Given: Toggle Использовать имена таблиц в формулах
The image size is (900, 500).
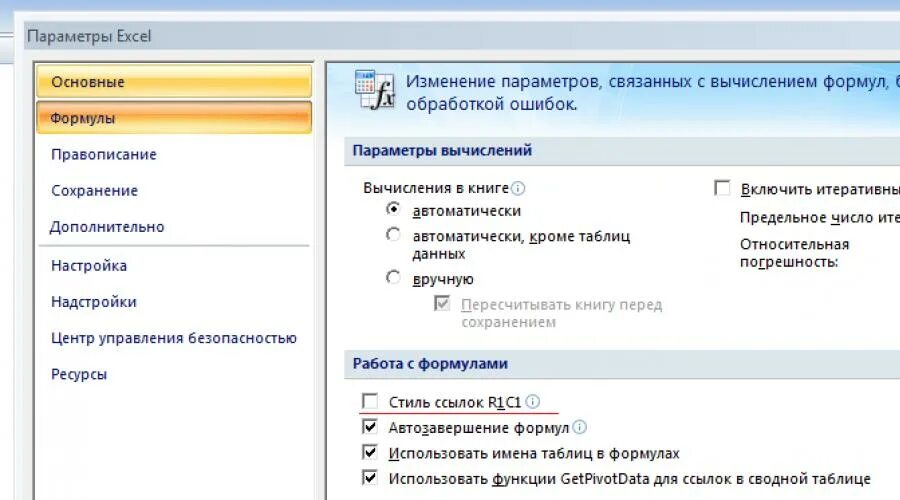Looking at the screenshot, I should click(x=370, y=452).
